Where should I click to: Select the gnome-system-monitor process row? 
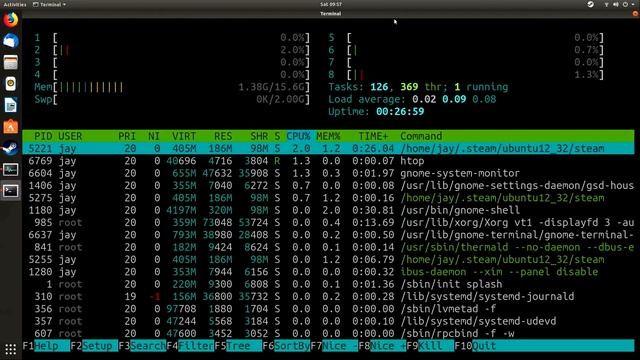click(x=328, y=173)
